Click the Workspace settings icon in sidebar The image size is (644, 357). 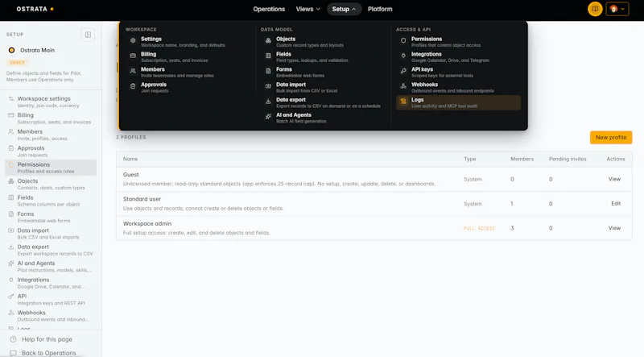point(11,98)
